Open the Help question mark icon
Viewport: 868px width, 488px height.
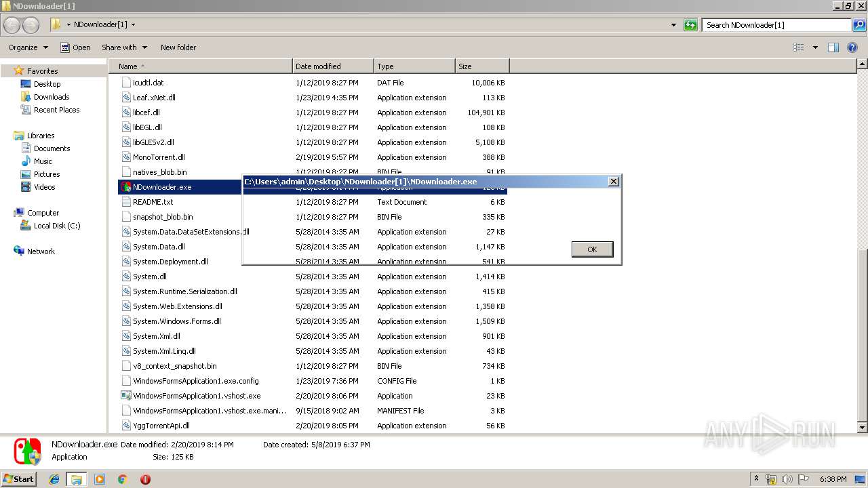[852, 47]
